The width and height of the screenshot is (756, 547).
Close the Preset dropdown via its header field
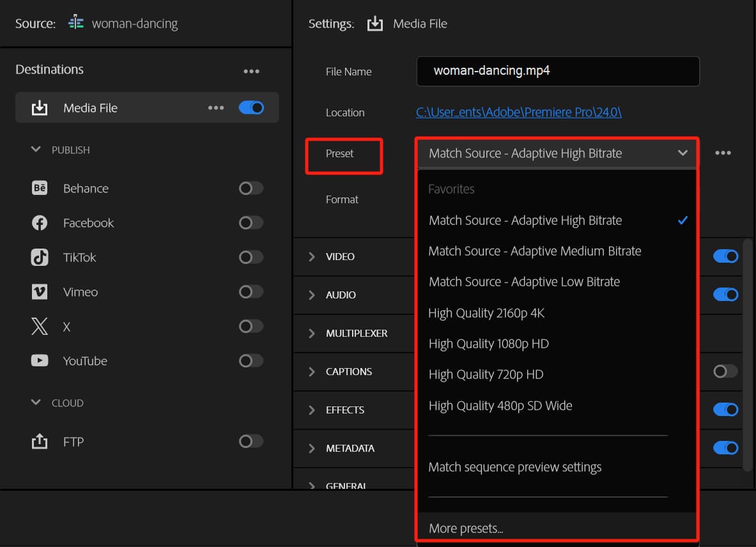click(x=557, y=153)
